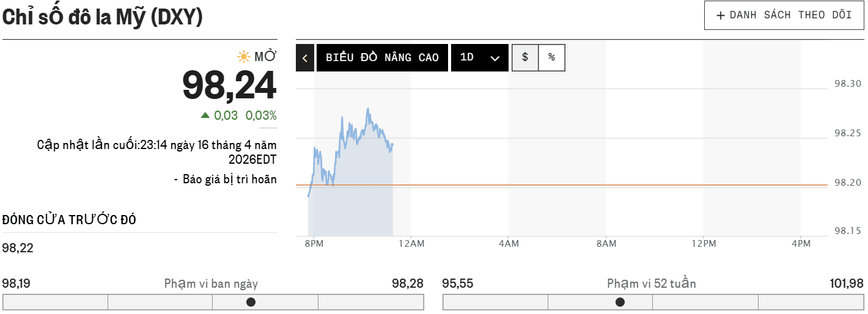868x314 pixels.
Task: Click the sun market-open icon
Action: click(x=244, y=57)
